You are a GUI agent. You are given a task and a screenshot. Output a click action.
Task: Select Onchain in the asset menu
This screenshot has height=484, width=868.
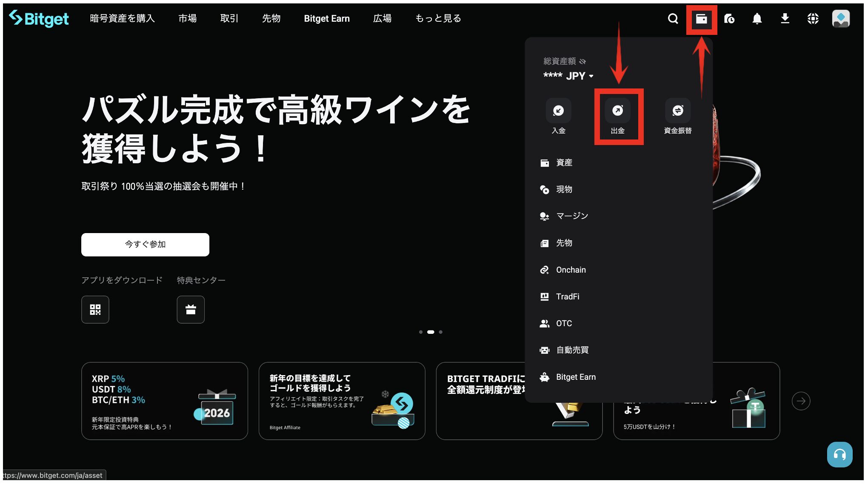click(571, 270)
